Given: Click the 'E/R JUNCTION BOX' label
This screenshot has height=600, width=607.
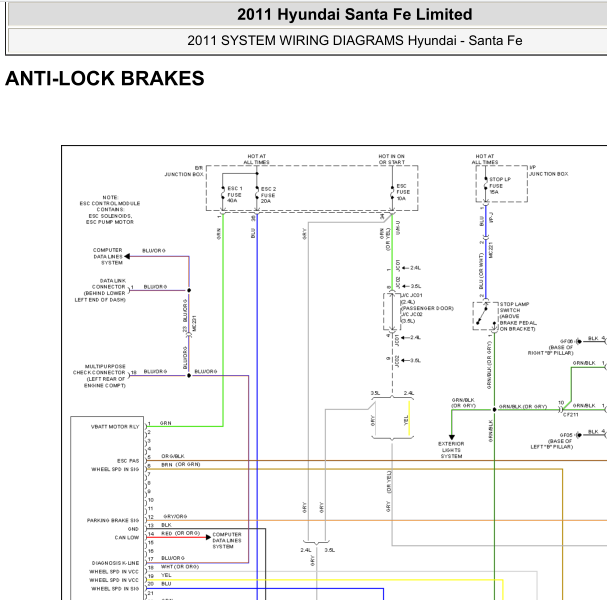Looking at the screenshot, I should point(184,171).
